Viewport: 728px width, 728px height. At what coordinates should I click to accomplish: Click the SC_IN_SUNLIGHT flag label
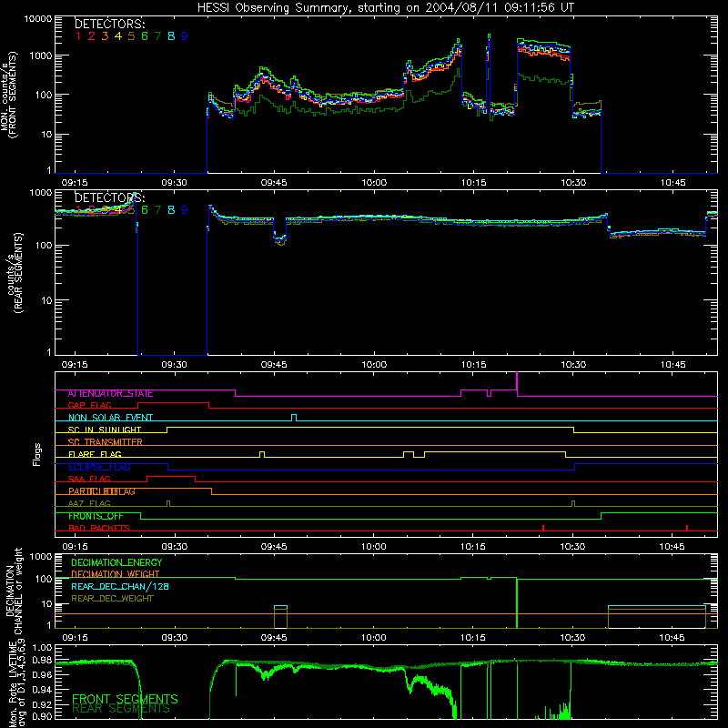tap(105, 430)
